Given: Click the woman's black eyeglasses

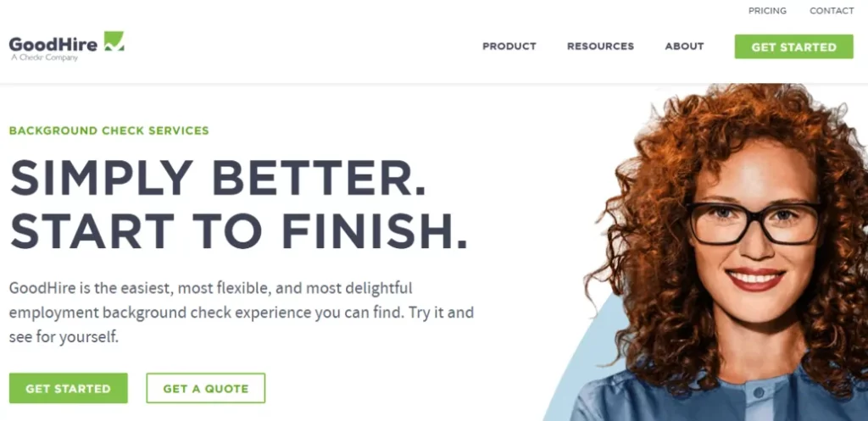Looking at the screenshot, I should (753, 223).
